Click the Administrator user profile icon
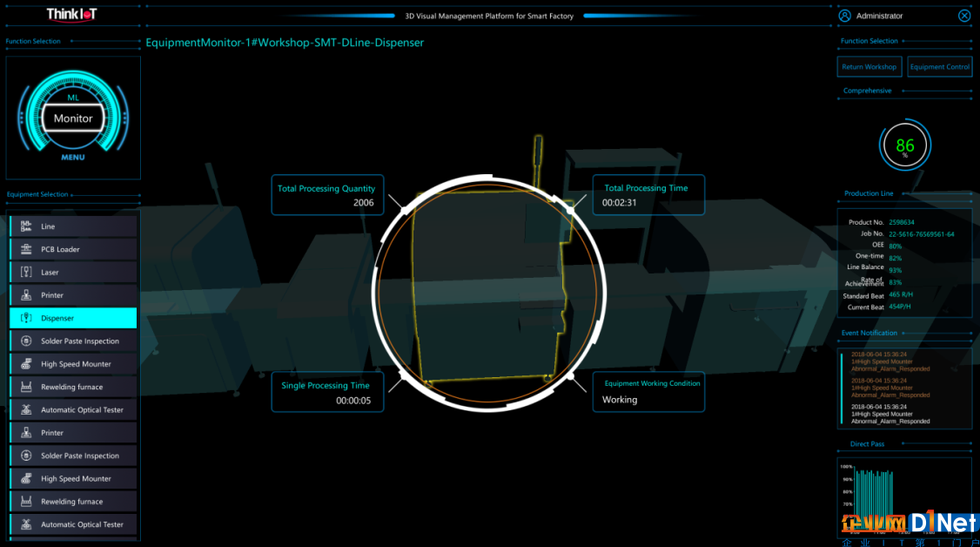The width and height of the screenshot is (980, 547). [x=844, y=16]
